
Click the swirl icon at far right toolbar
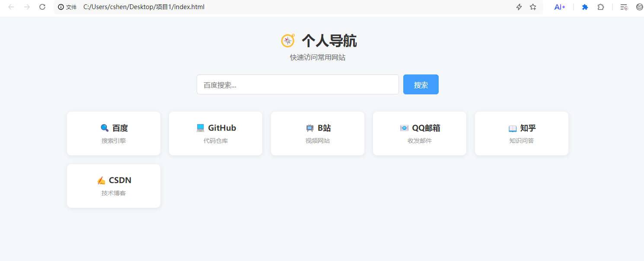point(639,7)
